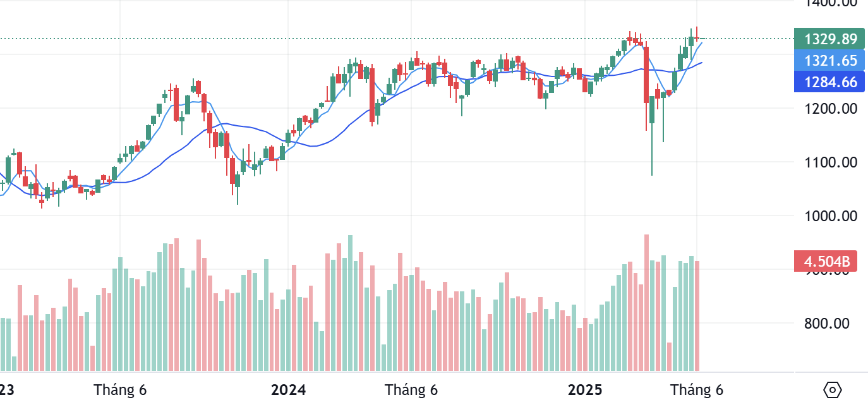This screenshot has height=407, width=868.
Task: Click the 2024 label on time axis
Action: [x=289, y=390]
